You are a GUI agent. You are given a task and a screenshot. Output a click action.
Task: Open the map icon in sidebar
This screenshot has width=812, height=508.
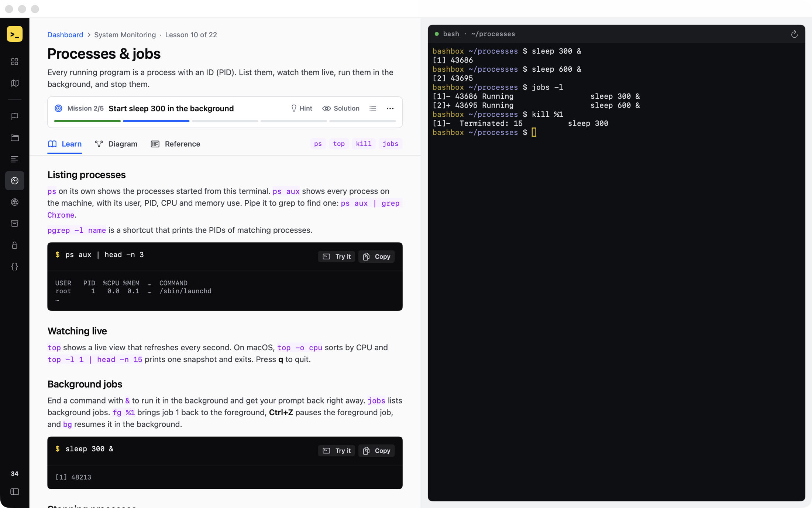tap(15, 83)
